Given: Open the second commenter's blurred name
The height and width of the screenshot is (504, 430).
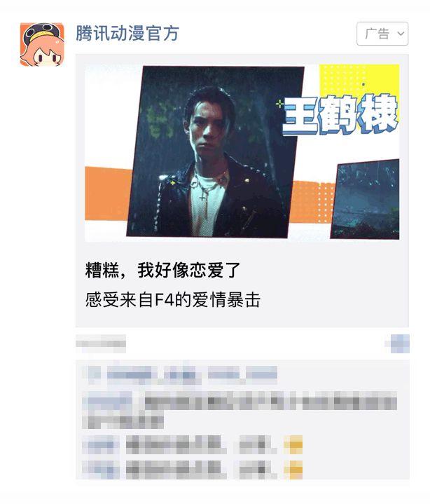Looking at the screenshot, I should 100,444.
